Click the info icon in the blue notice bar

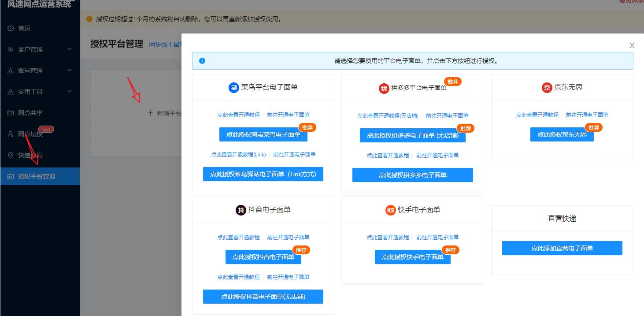pos(202,60)
